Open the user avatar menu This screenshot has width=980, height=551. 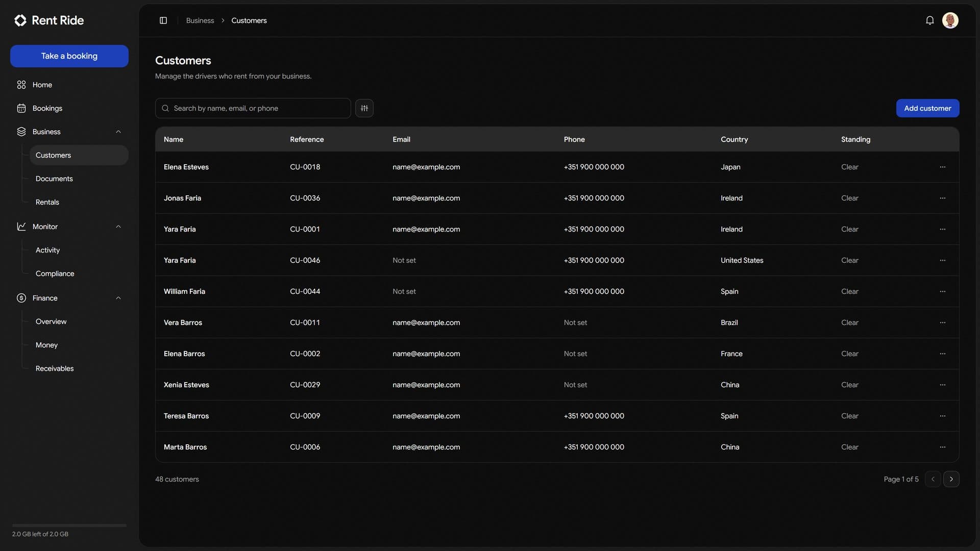coord(950,20)
